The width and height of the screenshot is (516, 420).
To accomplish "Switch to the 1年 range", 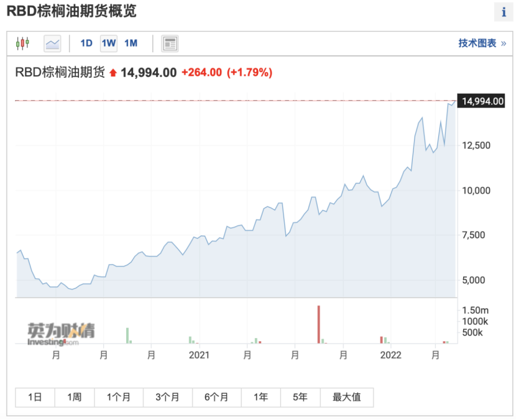I will 261,398.
